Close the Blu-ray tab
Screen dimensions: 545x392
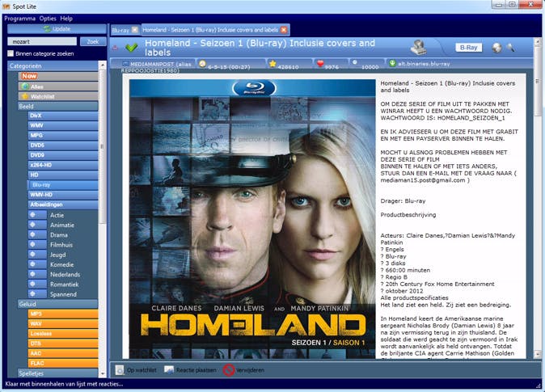(x=135, y=30)
